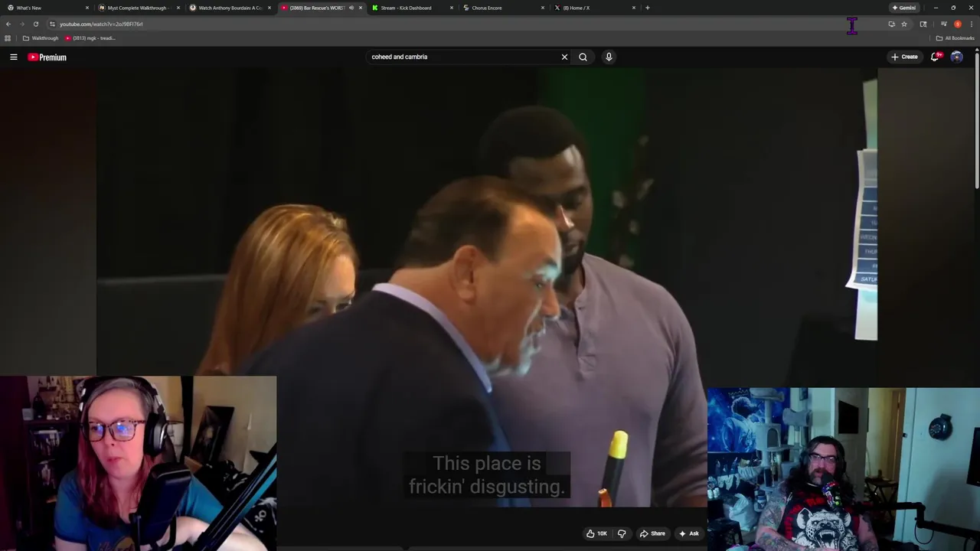This screenshot has height=551, width=980.
Task: Open Chrome profile avatar
Action: [x=957, y=24]
